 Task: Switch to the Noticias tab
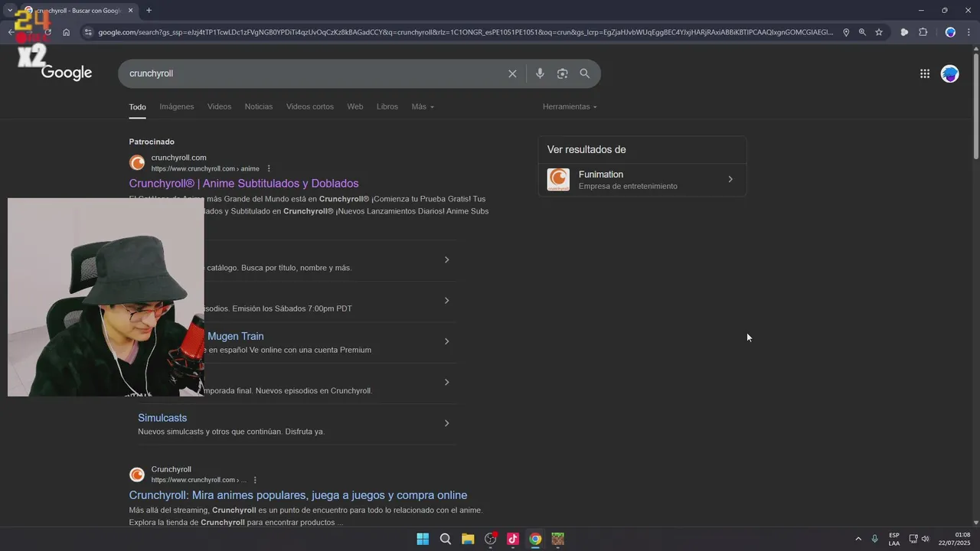click(x=259, y=106)
